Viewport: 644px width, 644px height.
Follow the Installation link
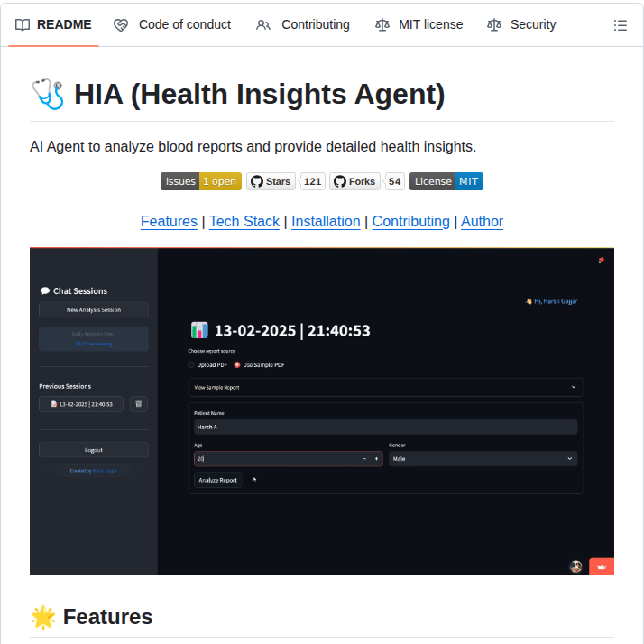(326, 221)
